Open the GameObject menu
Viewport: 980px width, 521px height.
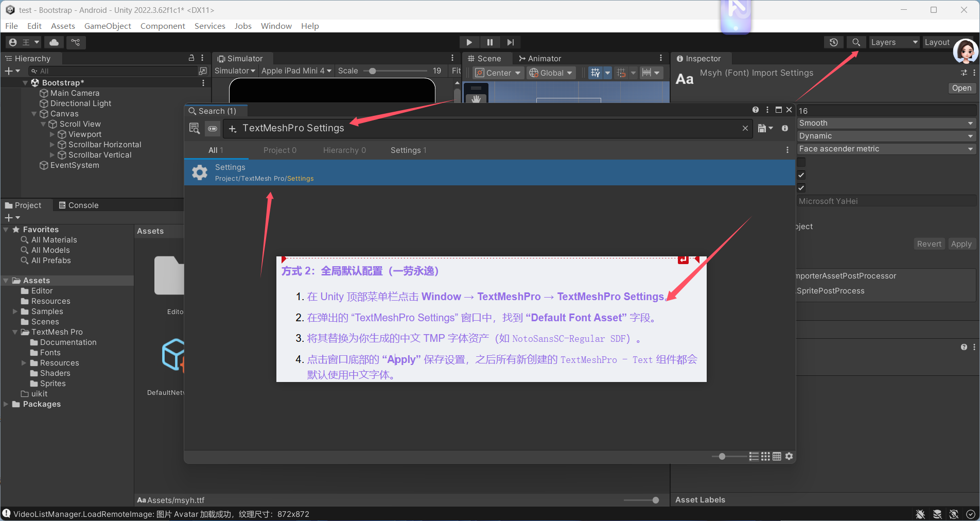click(108, 26)
